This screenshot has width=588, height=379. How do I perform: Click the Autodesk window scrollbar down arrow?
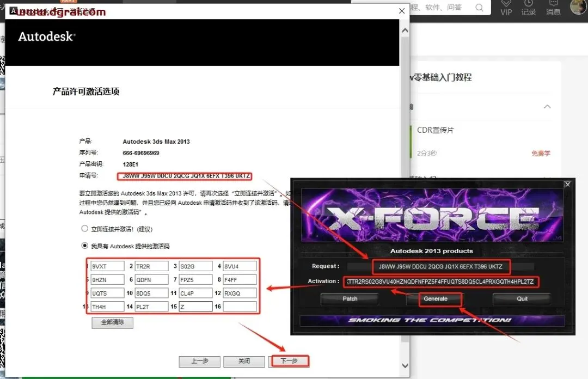[405, 365]
